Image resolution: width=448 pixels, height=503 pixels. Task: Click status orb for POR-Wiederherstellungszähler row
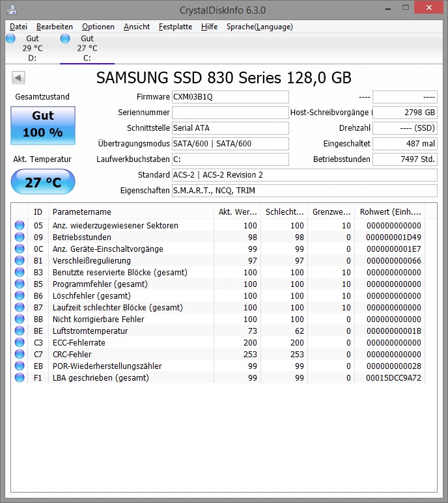(x=20, y=366)
